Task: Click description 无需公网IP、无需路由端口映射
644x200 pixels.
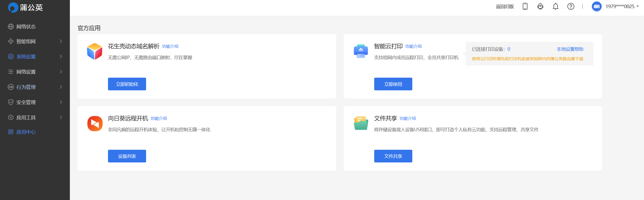Action: coord(150,58)
